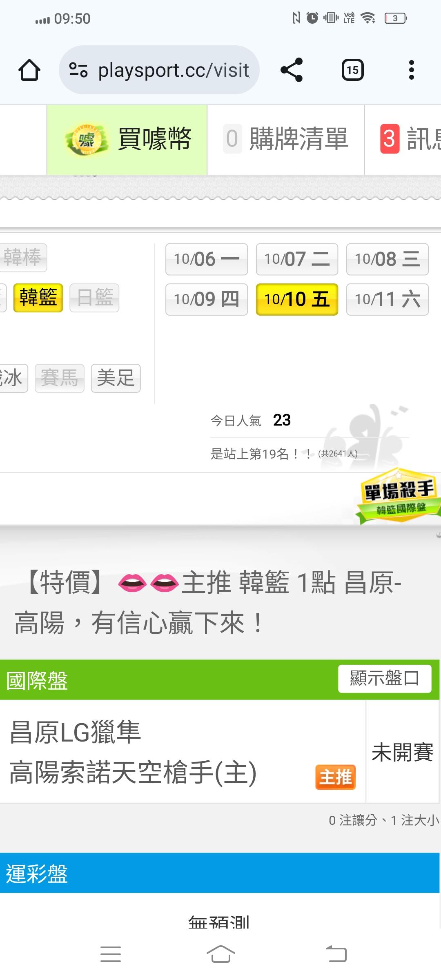441x980 pixels.
Task: Tap the 單場殺手 badge icon
Action: [x=398, y=496]
